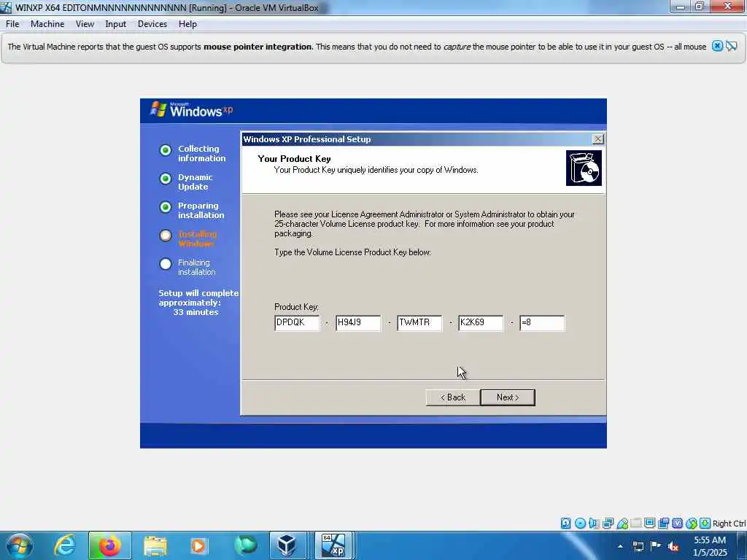Open VirtualBox Manager cube icon
Screen dimensions: 747x560
[x=287, y=545]
